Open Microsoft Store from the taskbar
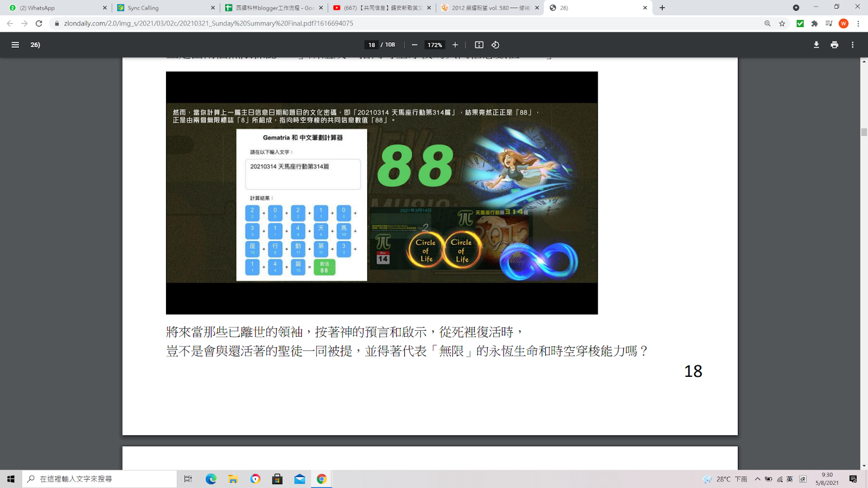Image resolution: width=868 pixels, height=488 pixels. 277,479
